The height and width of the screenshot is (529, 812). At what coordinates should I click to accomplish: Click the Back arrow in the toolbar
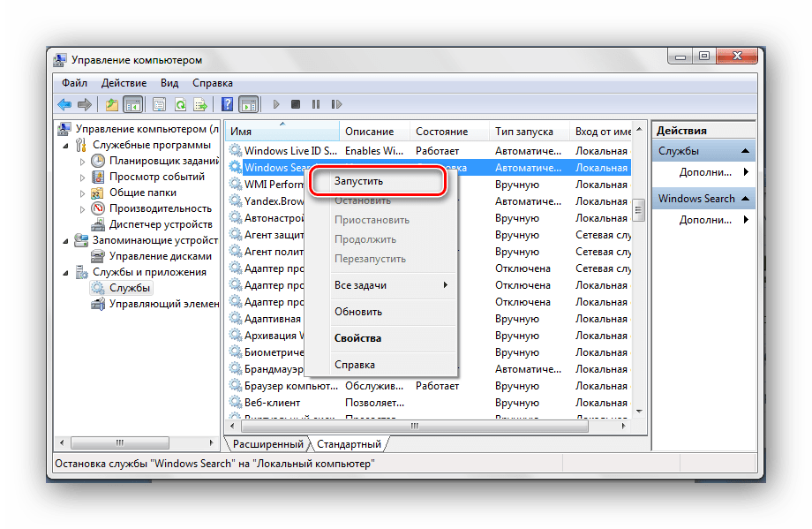[64, 105]
